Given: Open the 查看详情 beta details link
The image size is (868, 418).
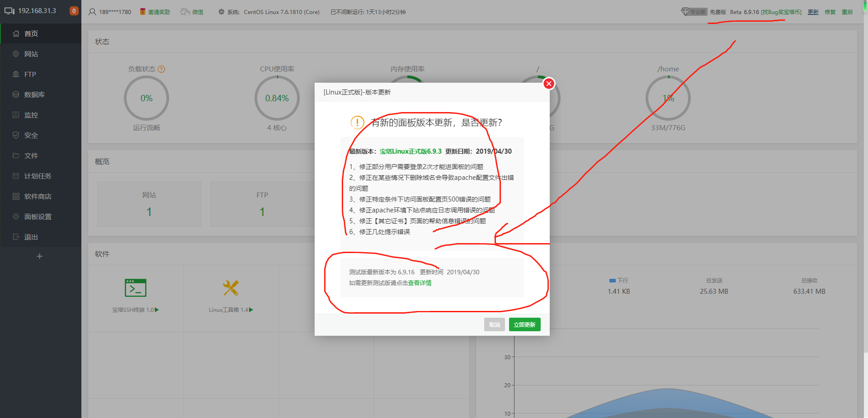Looking at the screenshot, I should 420,283.
